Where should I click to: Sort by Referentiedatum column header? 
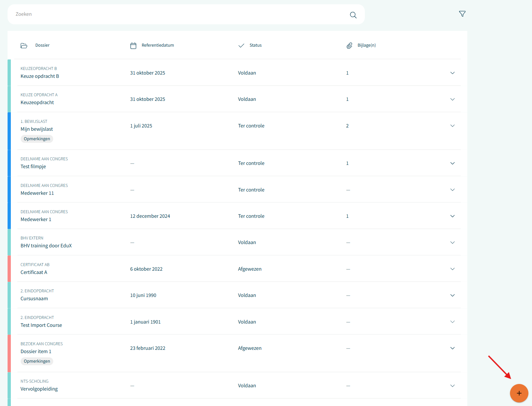[x=158, y=45]
